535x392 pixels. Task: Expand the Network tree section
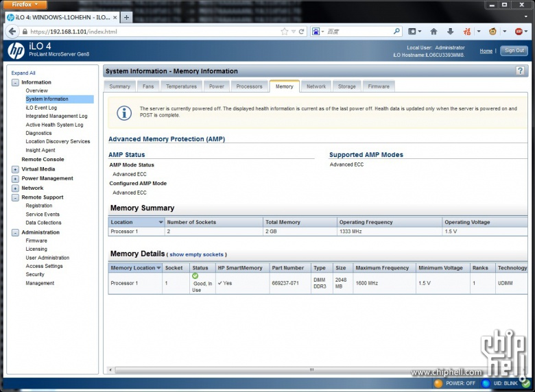click(15, 188)
